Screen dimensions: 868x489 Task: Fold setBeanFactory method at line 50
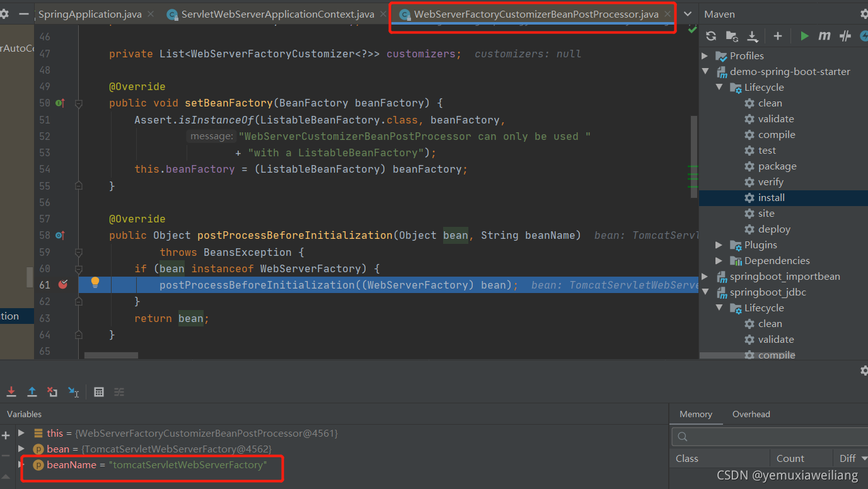point(79,103)
